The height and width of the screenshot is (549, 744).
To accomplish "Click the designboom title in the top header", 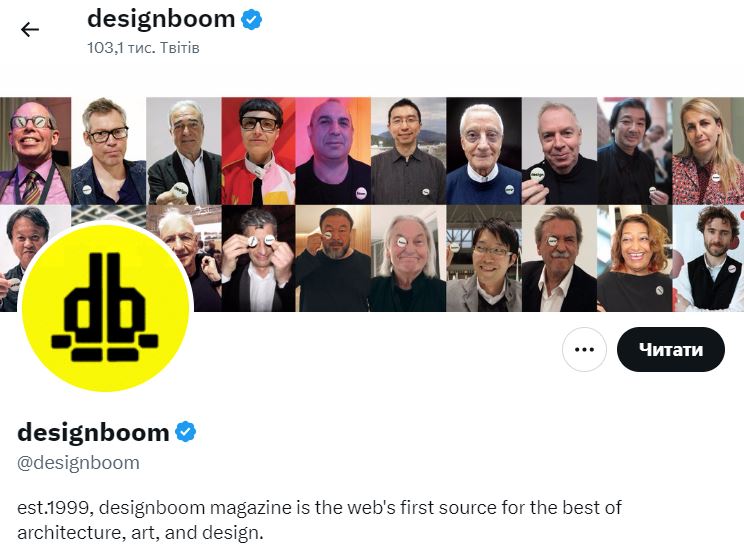I will pyautogui.click(x=161, y=19).
